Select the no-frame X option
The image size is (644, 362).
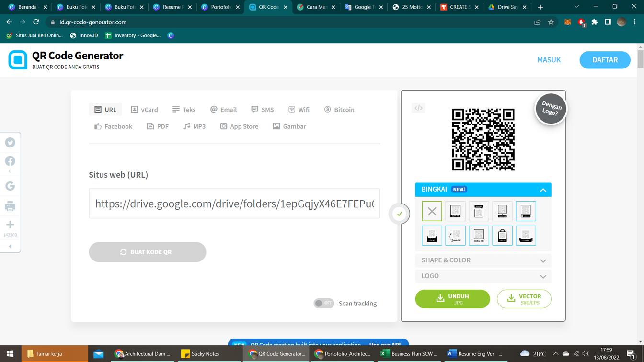point(432,211)
